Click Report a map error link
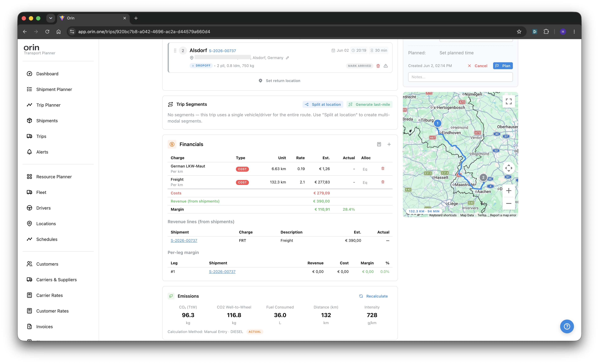Viewport: 599px width, 364px height. point(503,215)
